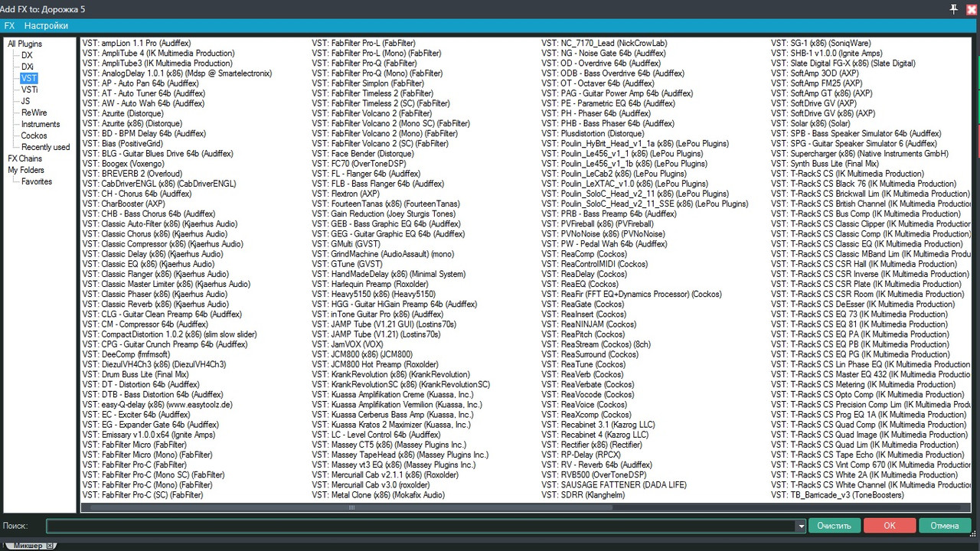The width and height of the screenshot is (980, 551).
Task: Select VST: Face Bender (Distorque)
Action: click(x=363, y=154)
